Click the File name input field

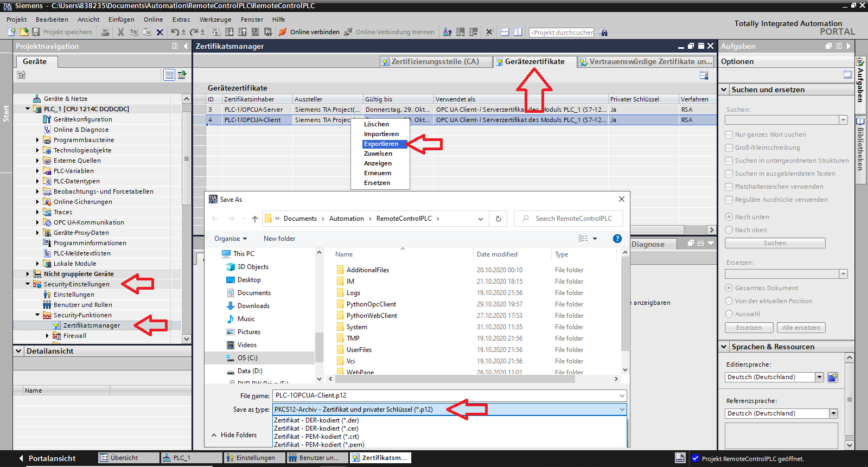(449, 395)
